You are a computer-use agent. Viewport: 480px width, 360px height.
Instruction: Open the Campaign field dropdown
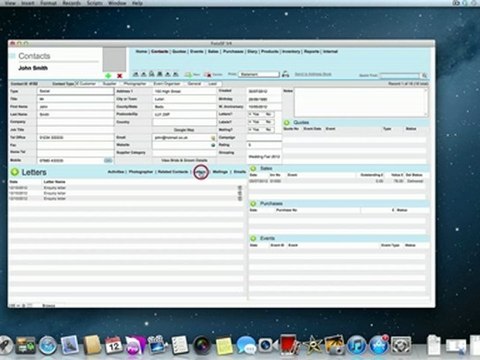(x=264, y=137)
